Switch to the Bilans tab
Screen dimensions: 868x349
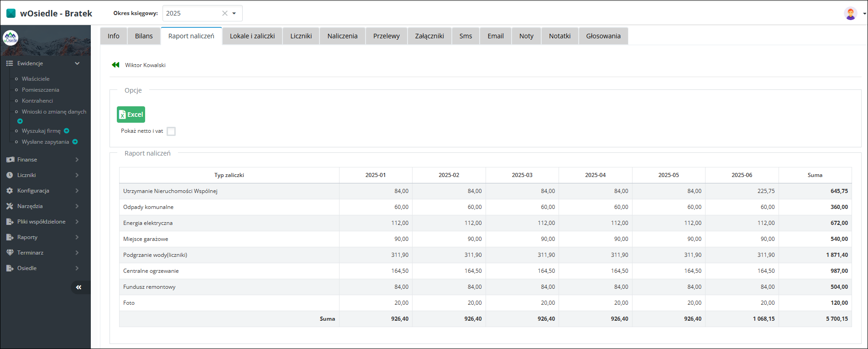tap(144, 36)
